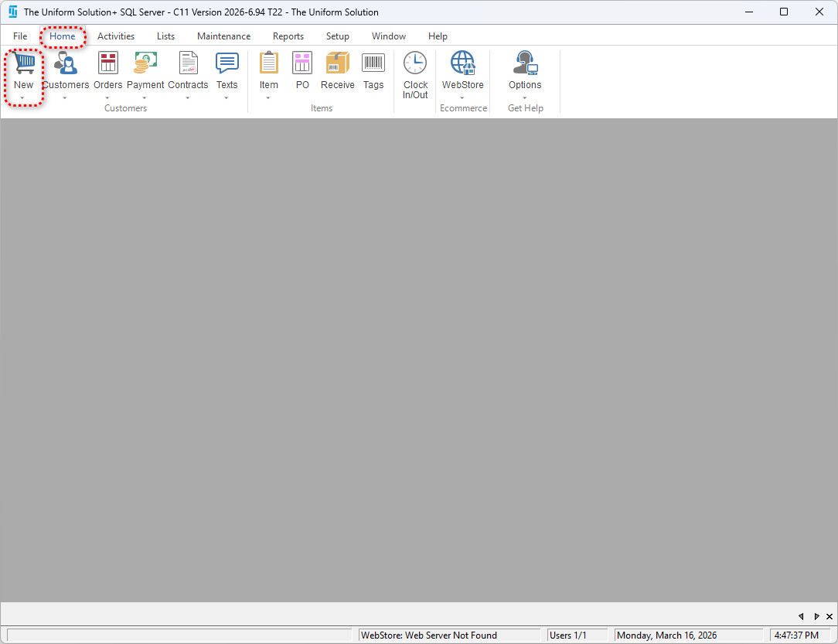Screen dimensions: 838x644
Task: Open the Reports tab
Action: click(288, 36)
